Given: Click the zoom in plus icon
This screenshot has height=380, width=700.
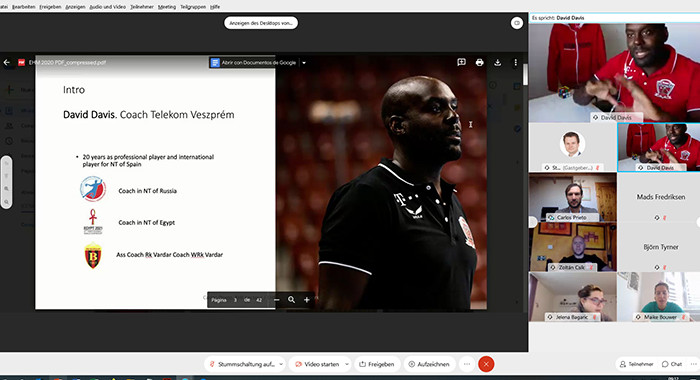Looking at the screenshot, I should [307, 300].
